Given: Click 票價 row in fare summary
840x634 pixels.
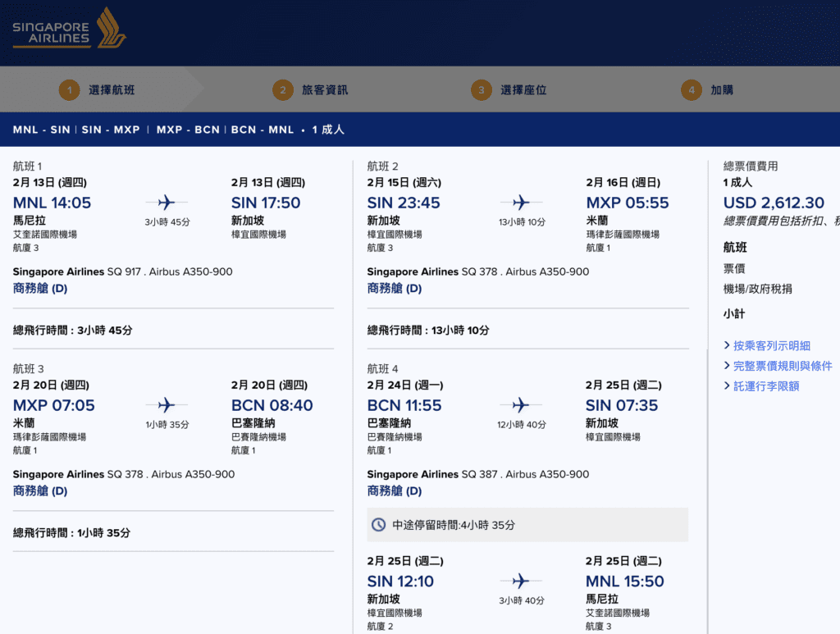Looking at the screenshot, I should [x=734, y=268].
